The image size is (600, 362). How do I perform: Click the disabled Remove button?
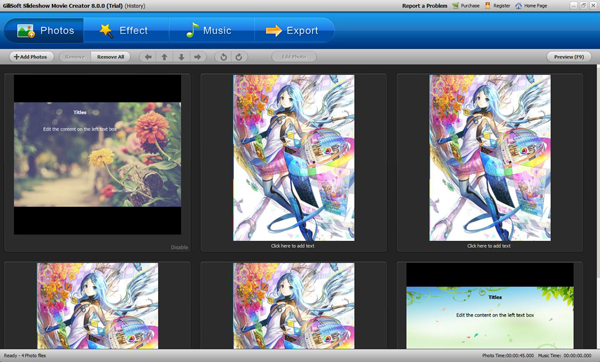[x=75, y=57]
